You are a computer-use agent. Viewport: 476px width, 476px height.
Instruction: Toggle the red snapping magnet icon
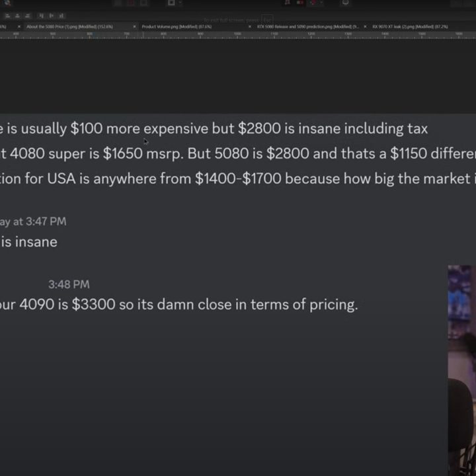coord(313,3)
